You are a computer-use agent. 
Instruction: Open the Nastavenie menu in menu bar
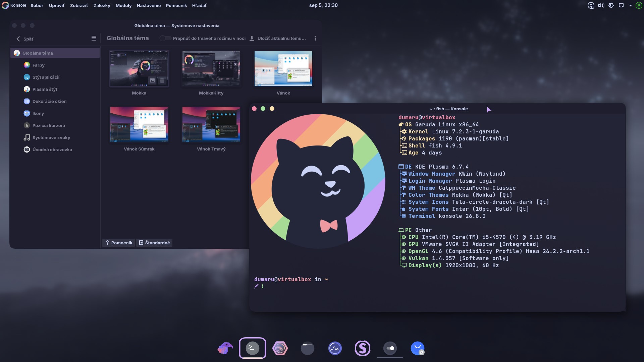tap(149, 5)
